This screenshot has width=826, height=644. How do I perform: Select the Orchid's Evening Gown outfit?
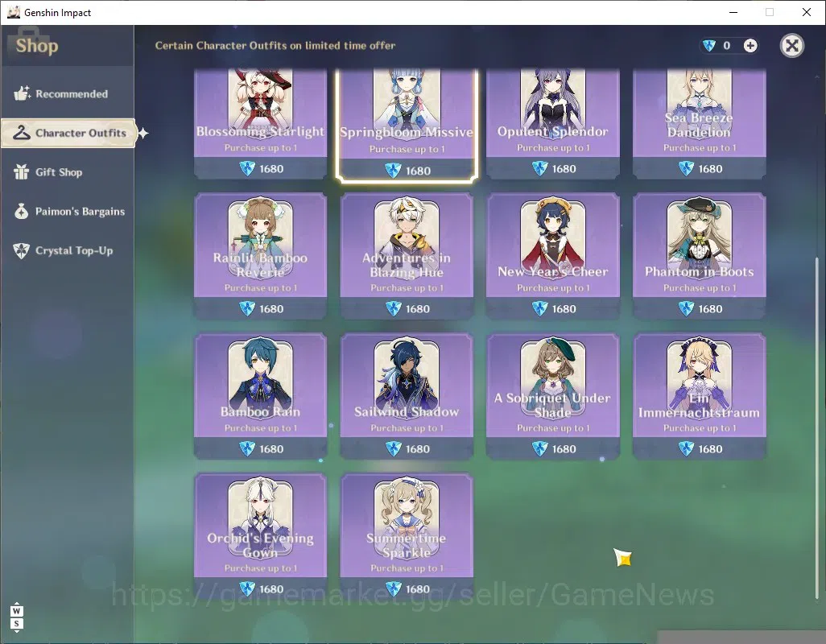(260, 536)
